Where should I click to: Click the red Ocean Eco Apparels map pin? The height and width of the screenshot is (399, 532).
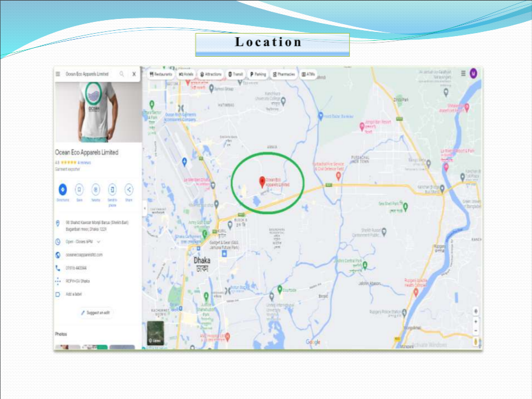[x=262, y=181]
